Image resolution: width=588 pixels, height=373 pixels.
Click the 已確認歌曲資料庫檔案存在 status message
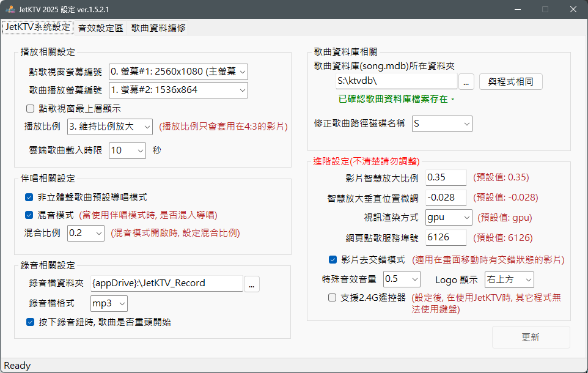pyautogui.click(x=396, y=99)
